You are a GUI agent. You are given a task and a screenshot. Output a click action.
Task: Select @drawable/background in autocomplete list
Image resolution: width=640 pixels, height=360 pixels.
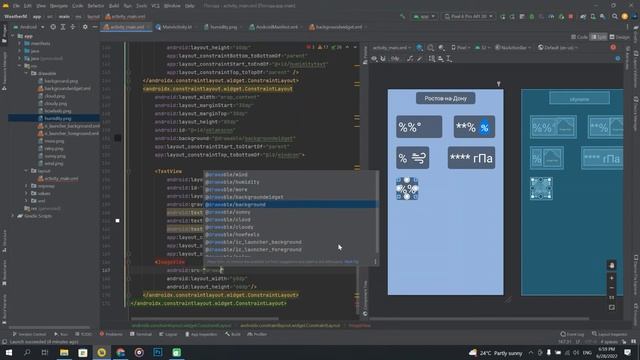[x=291, y=204]
